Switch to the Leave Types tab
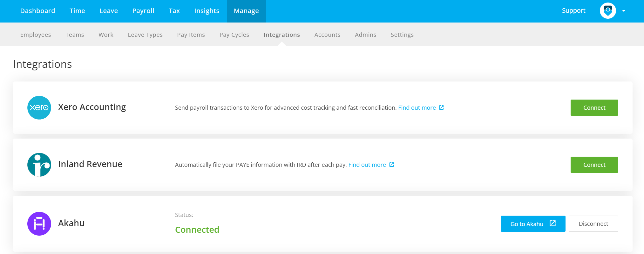644x254 pixels. tap(145, 35)
